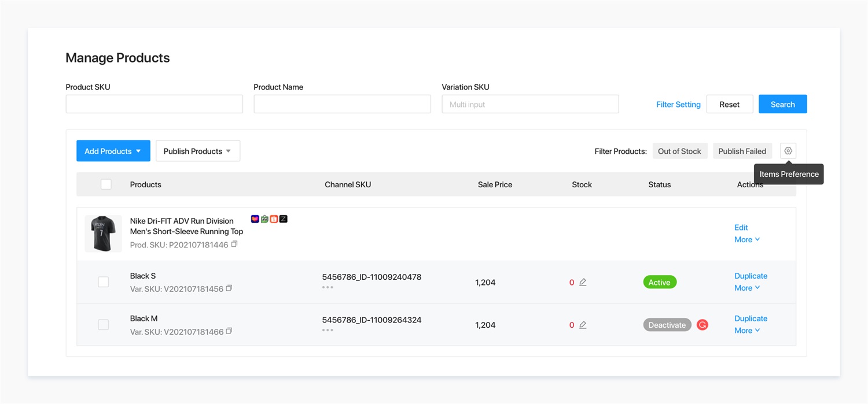Screen dimensions: 868x404
Task: Copy variation SKU V202107181456
Action: [x=229, y=288]
